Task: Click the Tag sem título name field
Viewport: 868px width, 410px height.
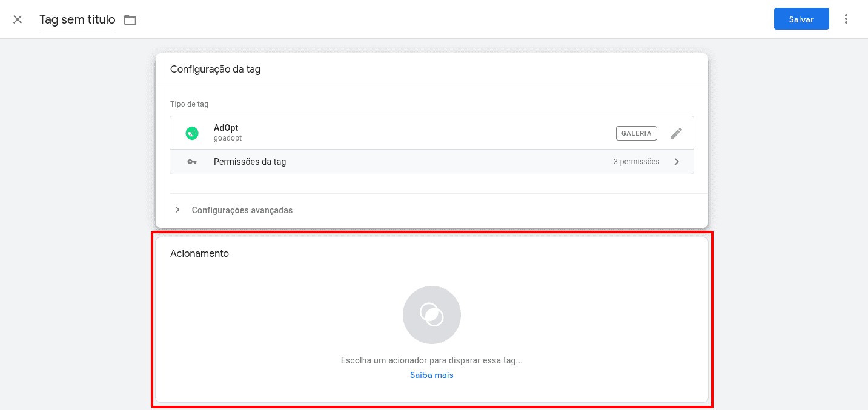Action: (x=76, y=19)
